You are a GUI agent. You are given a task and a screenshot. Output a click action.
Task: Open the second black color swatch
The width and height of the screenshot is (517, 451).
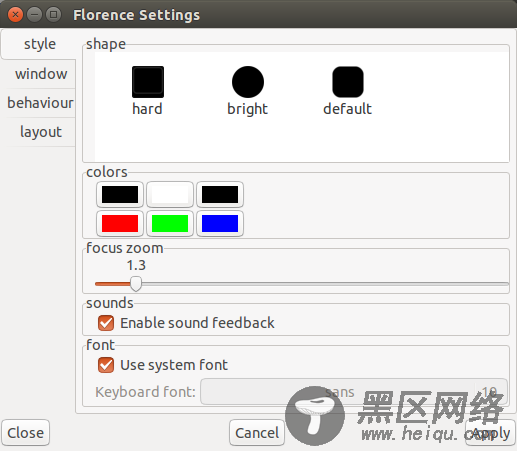click(220, 194)
